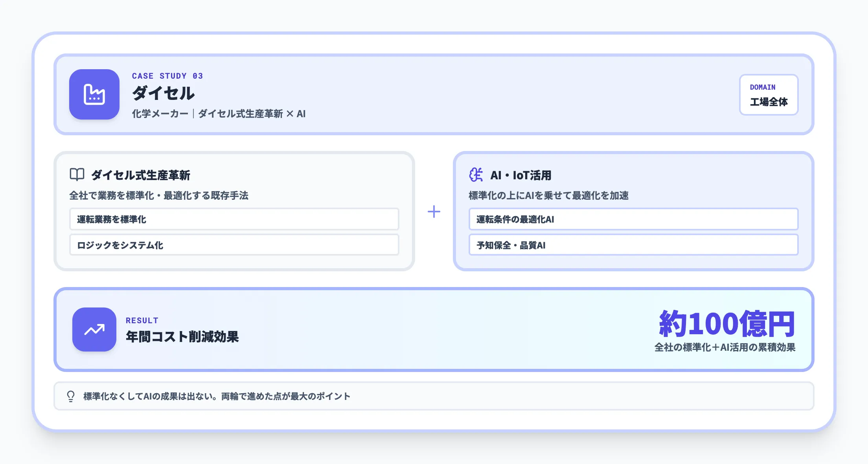Click the ダイセル company title
This screenshot has width=868, height=464.
tap(164, 93)
